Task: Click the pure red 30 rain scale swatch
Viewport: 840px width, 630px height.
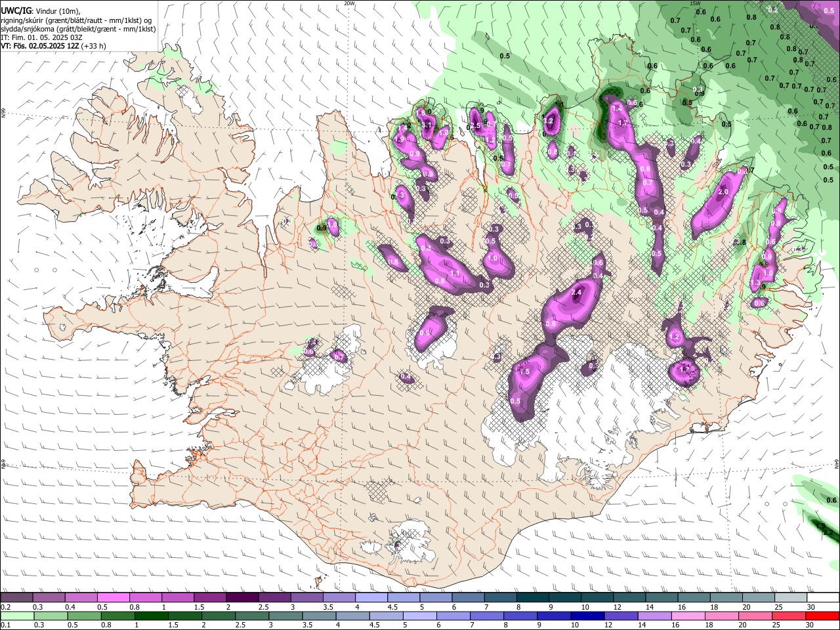Action: pos(823,616)
